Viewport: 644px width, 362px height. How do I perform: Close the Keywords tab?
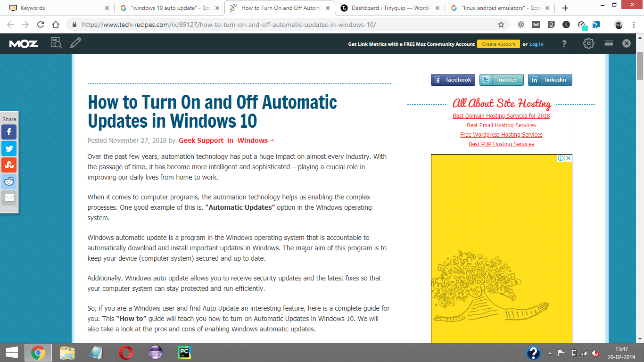click(107, 8)
